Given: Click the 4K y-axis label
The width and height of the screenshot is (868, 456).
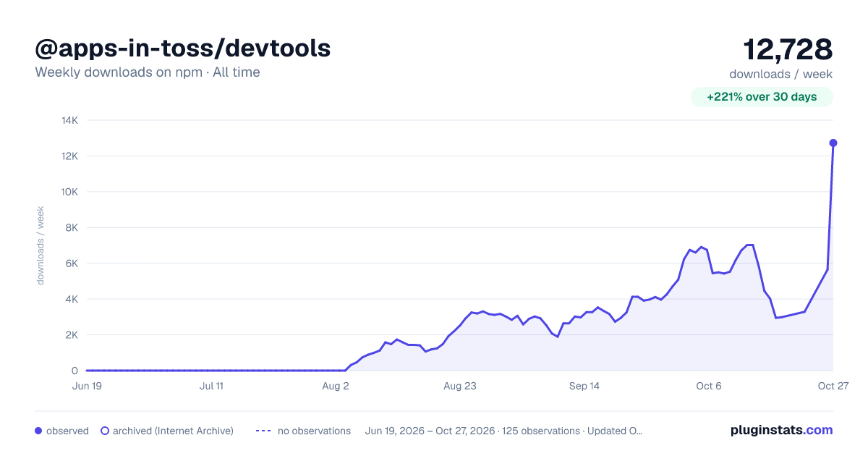Looking at the screenshot, I should tap(72, 299).
